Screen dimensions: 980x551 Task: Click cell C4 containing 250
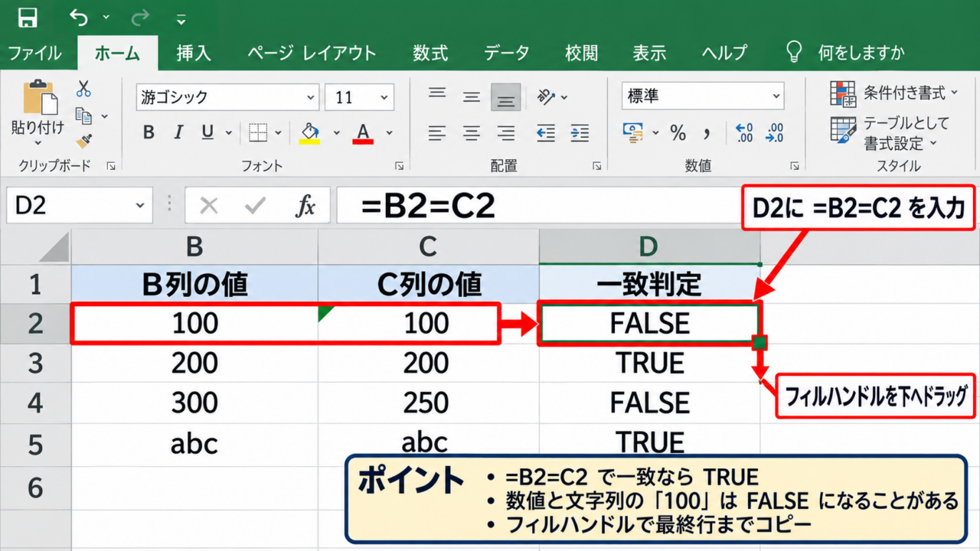click(x=427, y=403)
